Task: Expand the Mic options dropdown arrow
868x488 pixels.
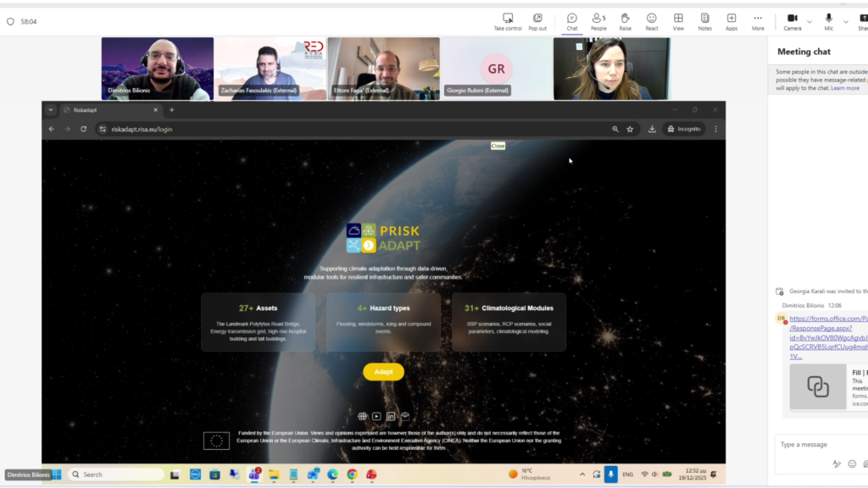Action: pyautogui.click(x=845, y=21)
